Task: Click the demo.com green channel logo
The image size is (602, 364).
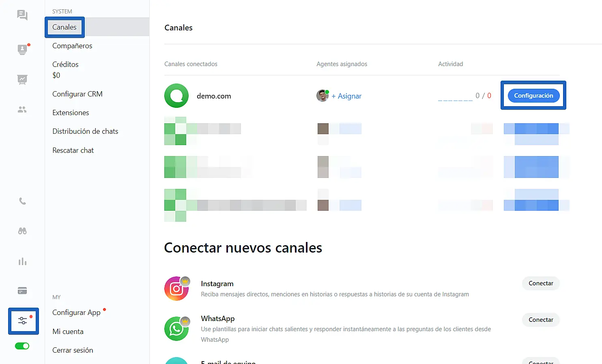Action: pos(176,96)
